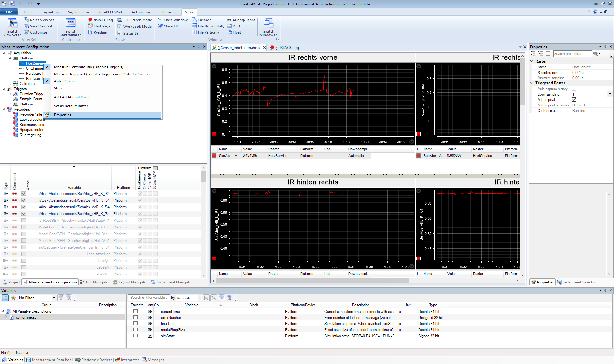Click the Close All windows icon

(160, 26)
